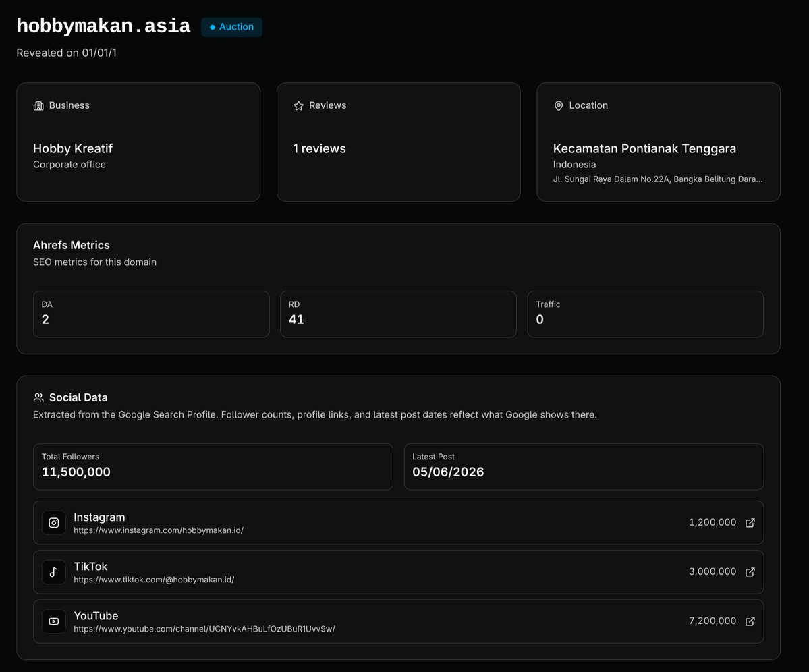The width and height of the screenshot is (809, 672).
Task: Click the Latest Post label
Action: click(433, 457)
